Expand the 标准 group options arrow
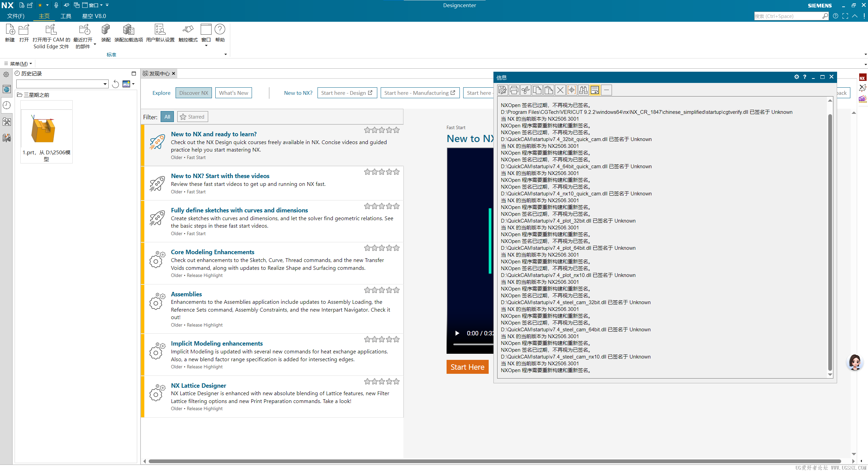 pyautogui.click(x=225, y=54)
